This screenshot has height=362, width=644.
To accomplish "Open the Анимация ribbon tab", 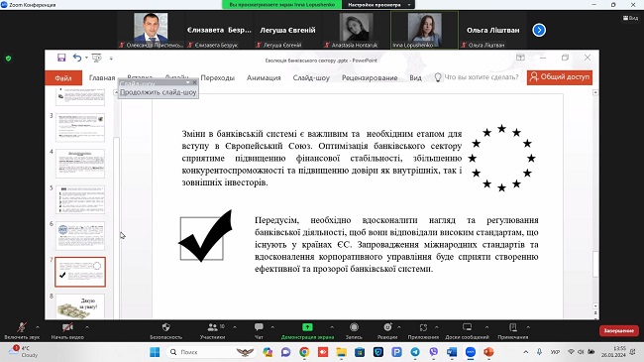I will (264, 77).
